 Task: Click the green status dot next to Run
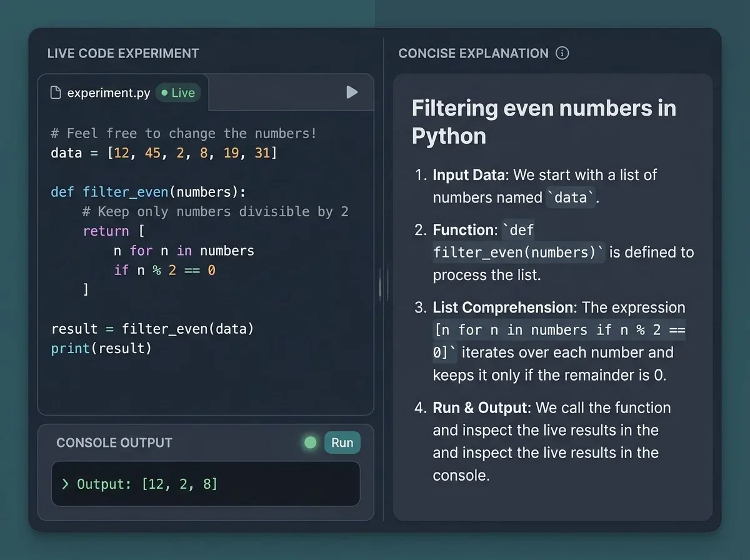(x=310, y=442)
